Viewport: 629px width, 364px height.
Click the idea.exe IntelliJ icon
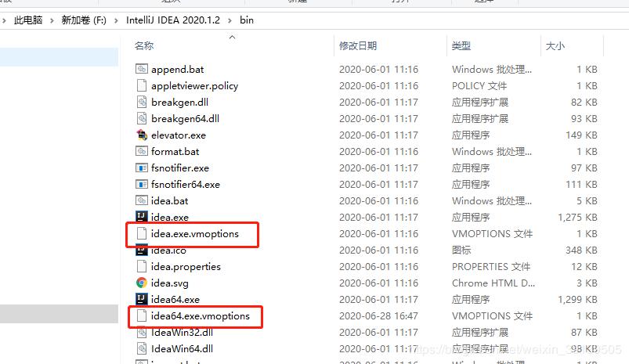point(142,217)
